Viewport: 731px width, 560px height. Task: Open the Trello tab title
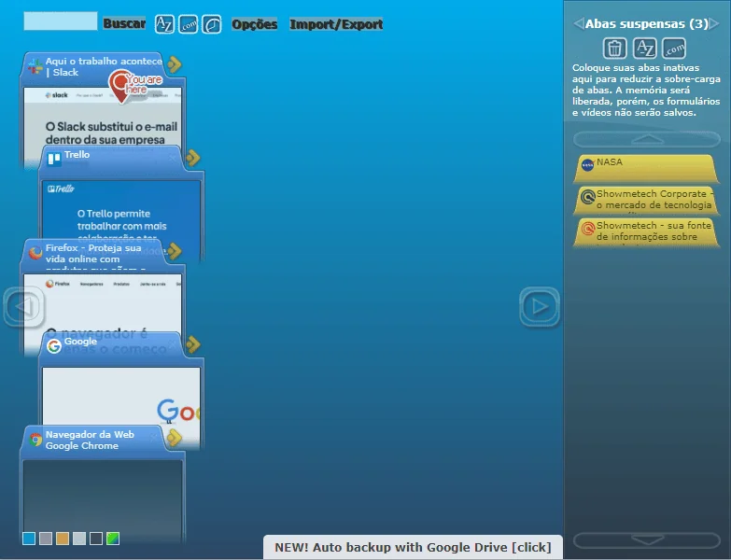(x=77, y=155)
